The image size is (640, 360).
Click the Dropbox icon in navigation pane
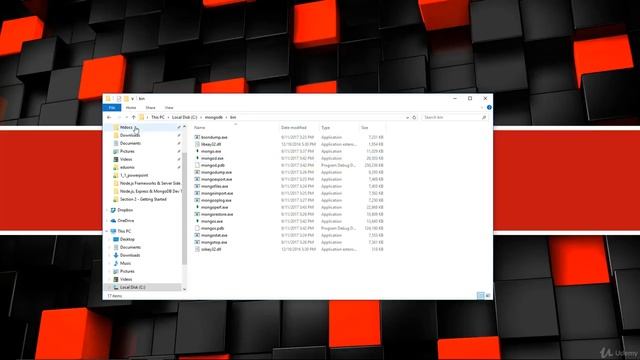[x=113, y=210]
